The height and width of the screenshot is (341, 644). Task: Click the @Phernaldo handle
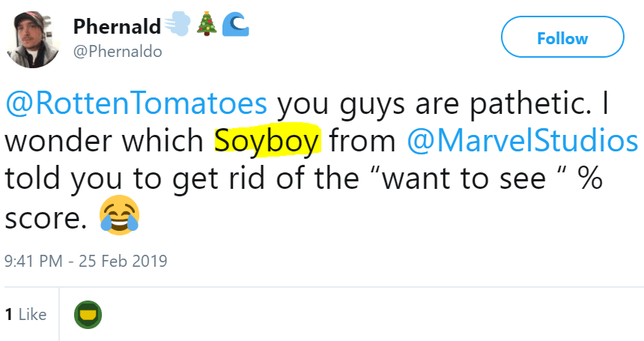pos(117,52)
